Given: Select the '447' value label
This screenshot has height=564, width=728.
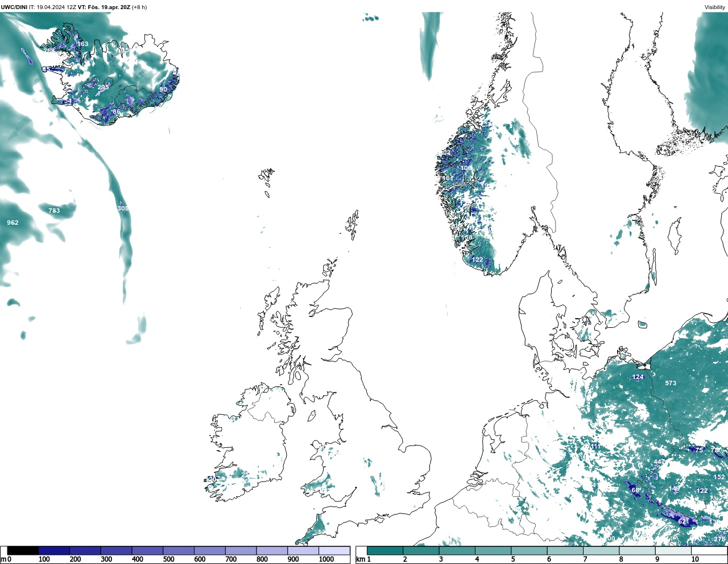Looking at the screenshot, I should [x=659, y=462].
